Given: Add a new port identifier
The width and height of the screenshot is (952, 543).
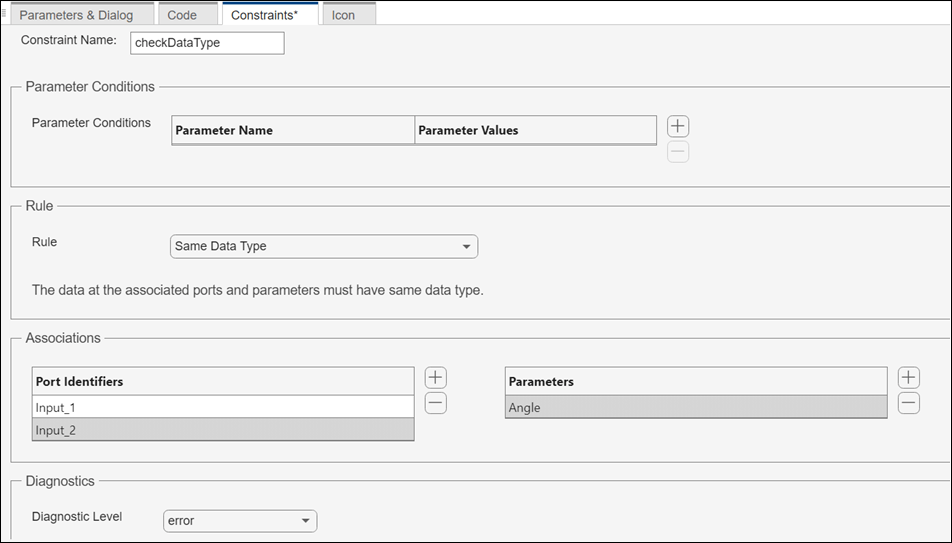Looking at the screenshot, I should pos(435,378).
